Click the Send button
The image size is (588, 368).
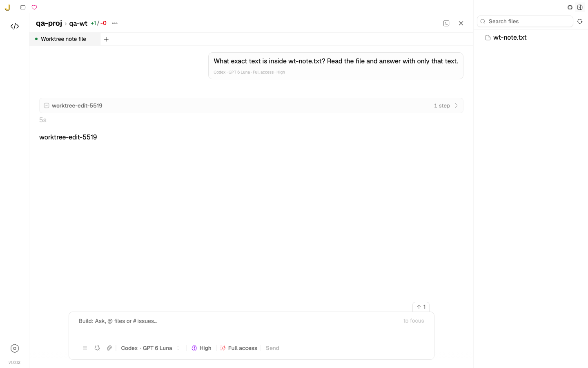(272, 348)
